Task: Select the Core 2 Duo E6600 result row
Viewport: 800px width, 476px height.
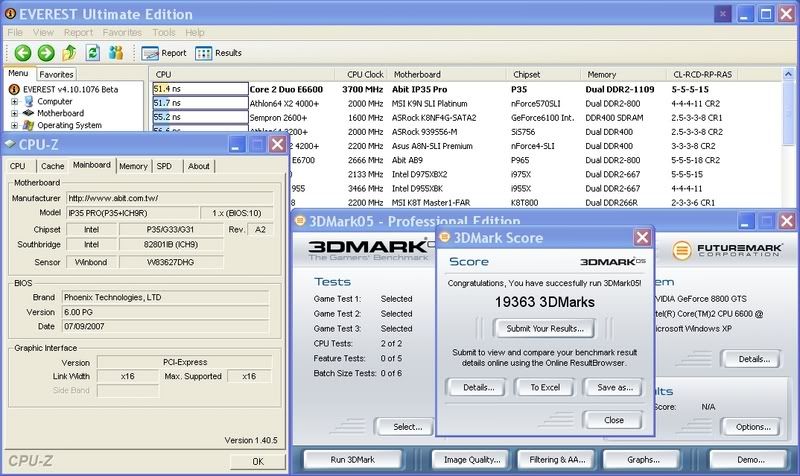Action: pyautogui.click(x=466, y=89)
